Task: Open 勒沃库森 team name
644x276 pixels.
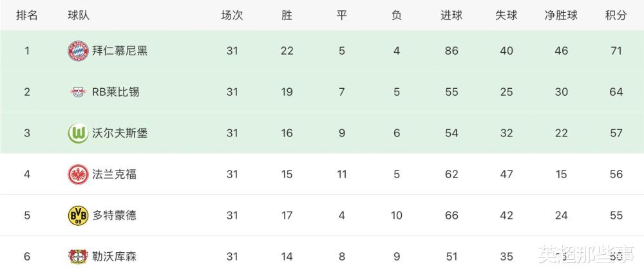Action: click(x=115, y=256)
